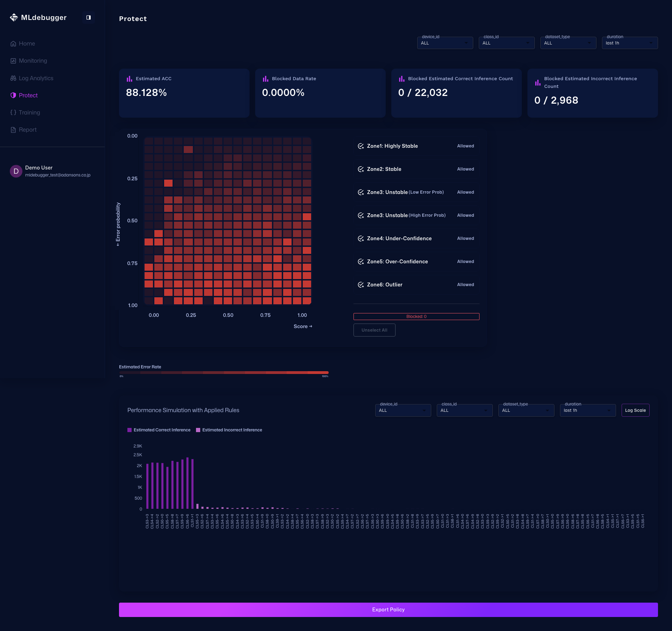Click the Estimated Error Rate bar
This screenshot has height=631, width=672.
point(224,373)
